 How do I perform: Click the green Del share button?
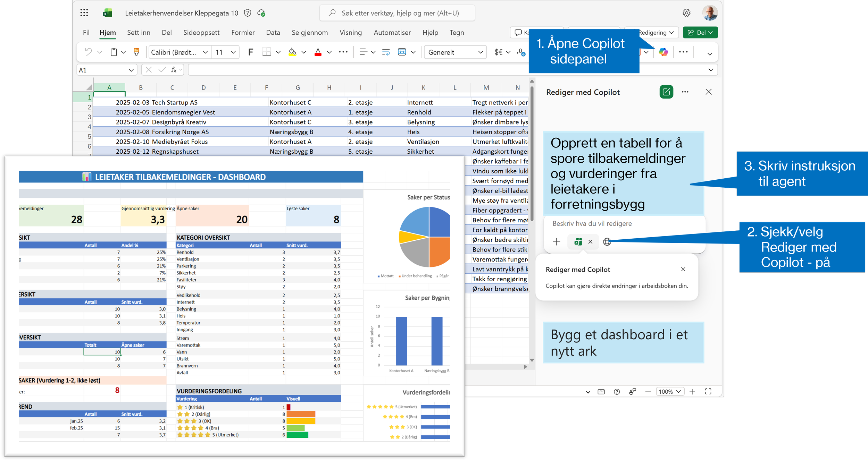coord(700,33)
